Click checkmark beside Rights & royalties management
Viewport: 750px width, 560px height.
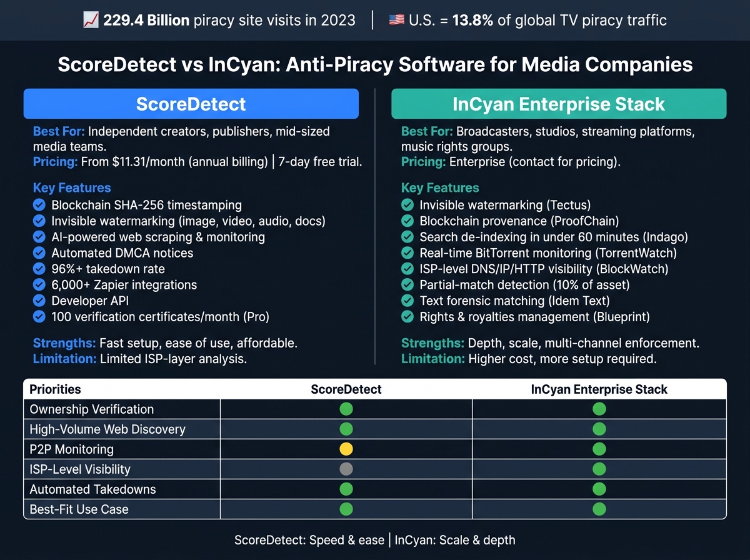pos(407,316)
